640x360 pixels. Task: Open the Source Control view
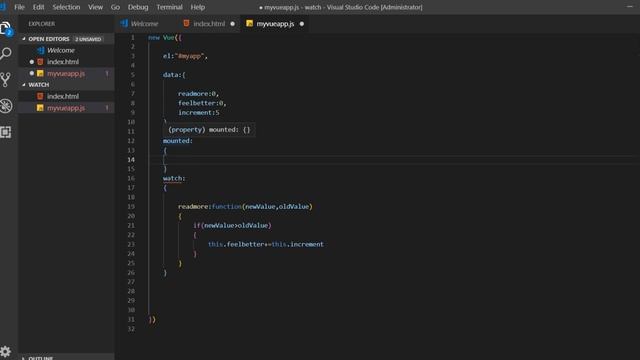pyautogui.click(x=6, y=80)
